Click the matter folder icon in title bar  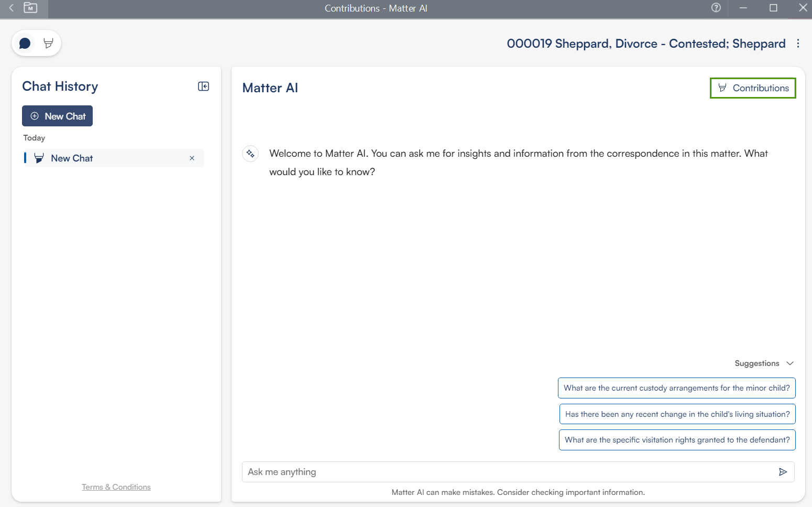[x=30, y=8]
